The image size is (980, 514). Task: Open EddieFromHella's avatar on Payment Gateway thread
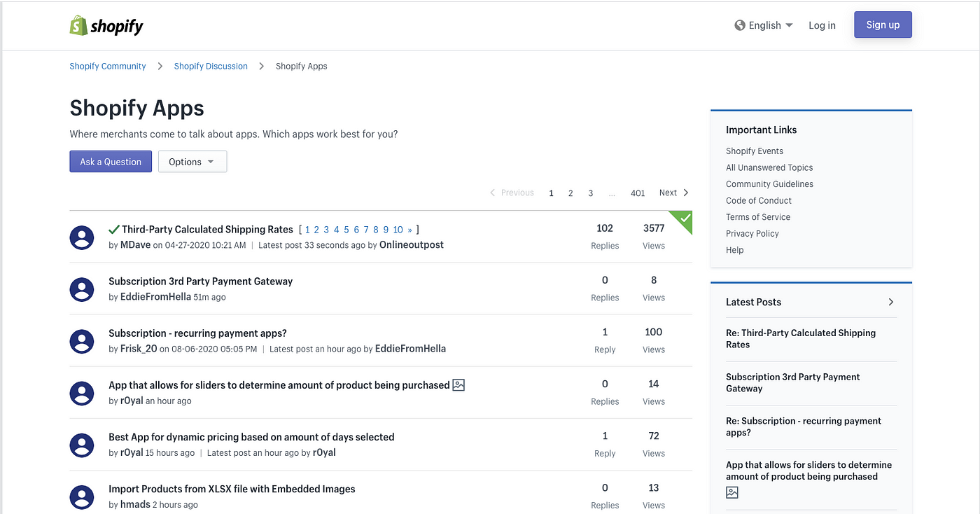[83, 289]
